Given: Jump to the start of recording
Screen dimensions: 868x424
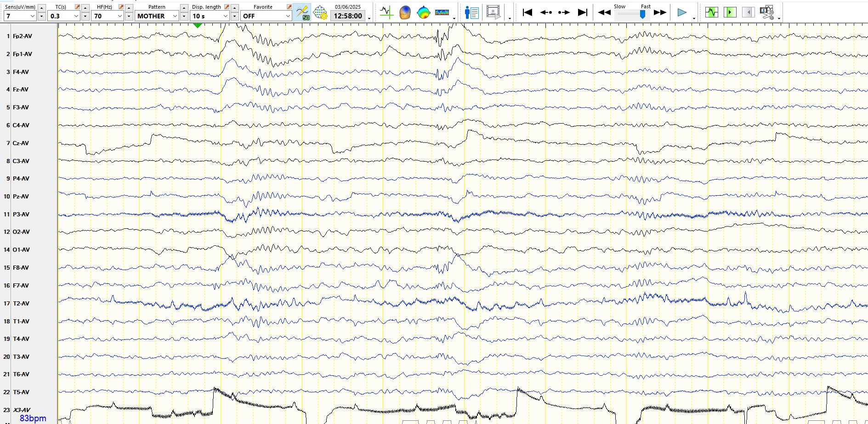Looking at the screenshot, I should click(x=528, y=12).
